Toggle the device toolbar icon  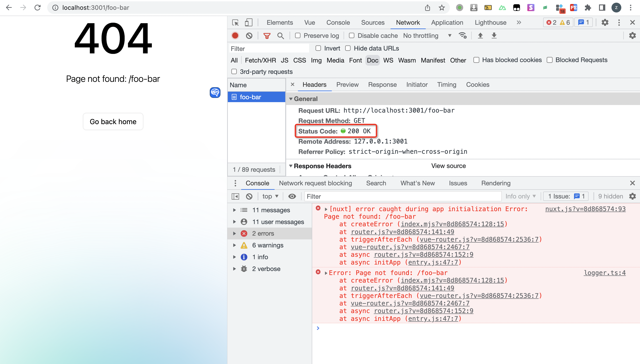point(249,22)
